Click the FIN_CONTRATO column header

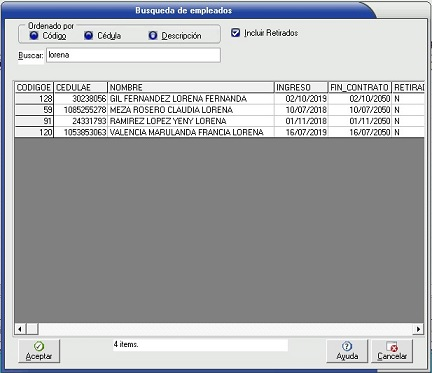click(x=360, y=87)
